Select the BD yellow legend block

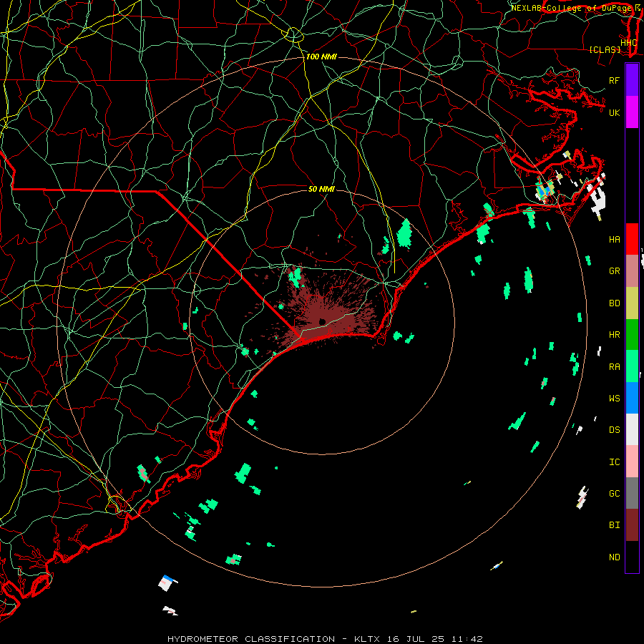pyautogui.click(x=632, y=303)
